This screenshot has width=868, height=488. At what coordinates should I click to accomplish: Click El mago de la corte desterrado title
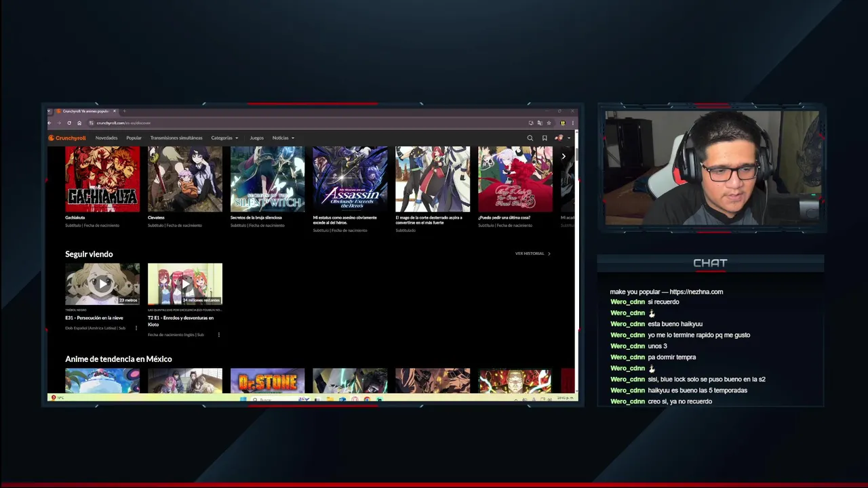(x=429, y=220)
